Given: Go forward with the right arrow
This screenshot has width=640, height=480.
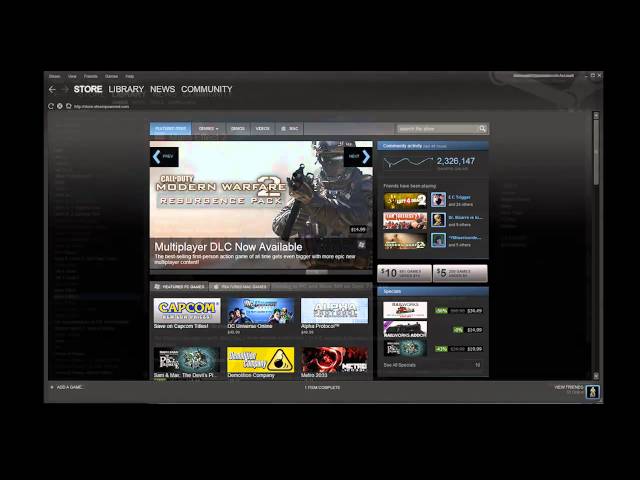Looking at the screenshot, I should tap(64, 89).
